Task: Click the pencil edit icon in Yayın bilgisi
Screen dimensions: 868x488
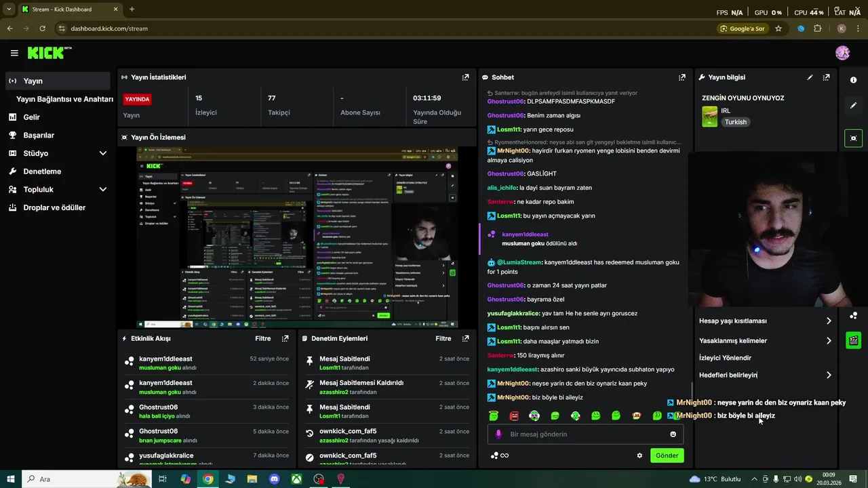Action: (x=810, y=77)
